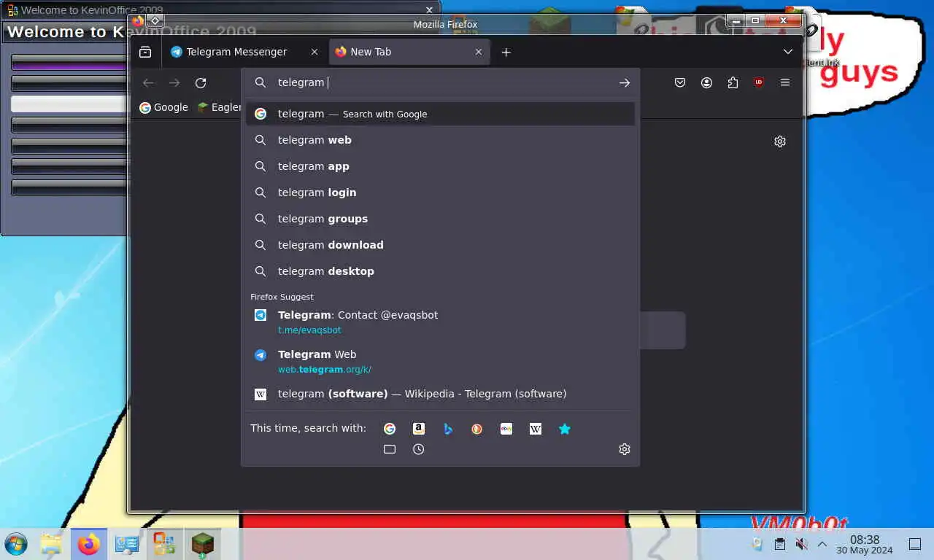Click the Firefox window menu diamond icon

tap(155, 21)
